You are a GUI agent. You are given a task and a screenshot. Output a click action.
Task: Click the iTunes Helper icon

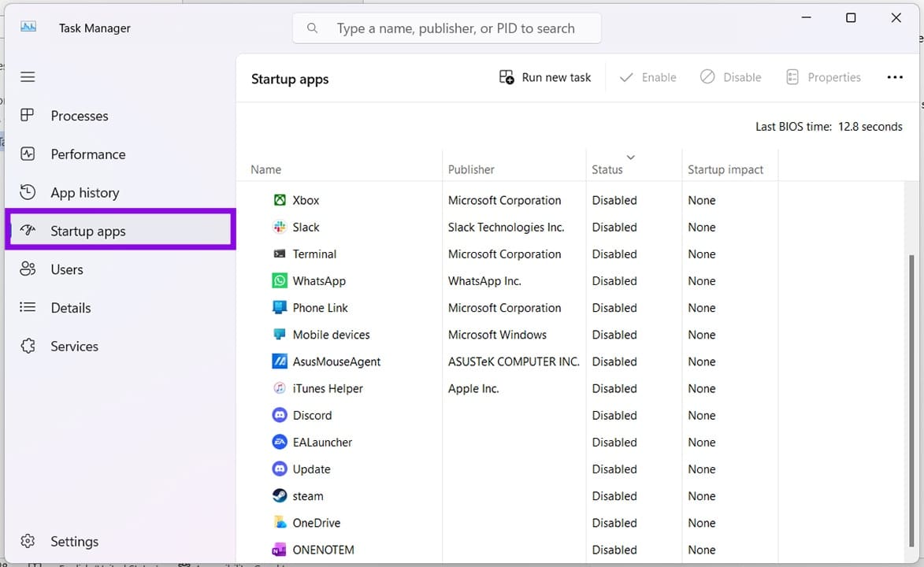click(280, 388)
